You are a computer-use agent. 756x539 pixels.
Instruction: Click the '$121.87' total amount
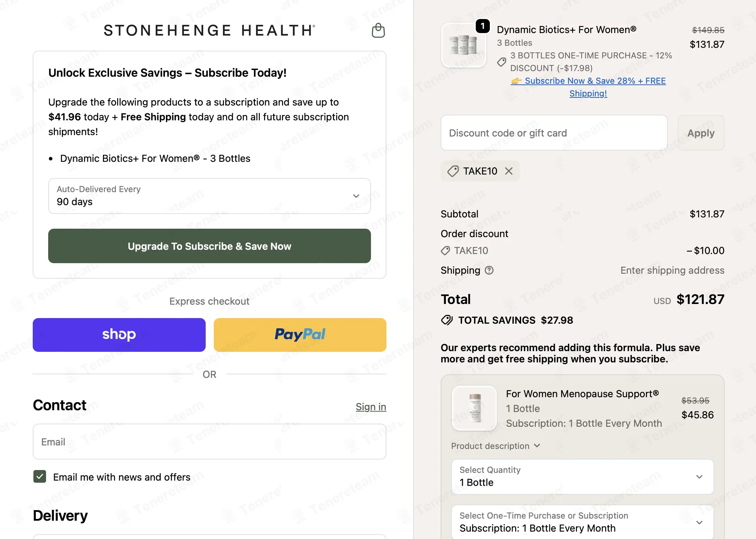click(x=700, y=299)
